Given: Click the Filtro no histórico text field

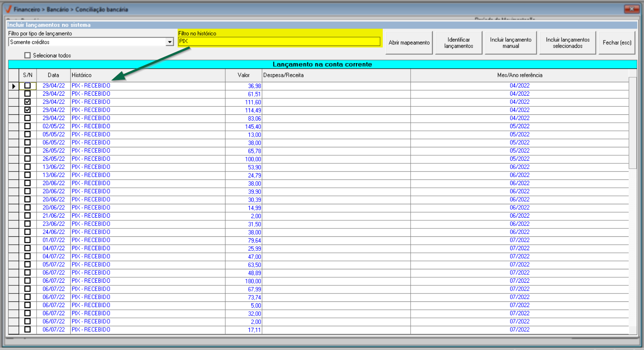Looking at the screenshot, I should [x=279, y=41].
